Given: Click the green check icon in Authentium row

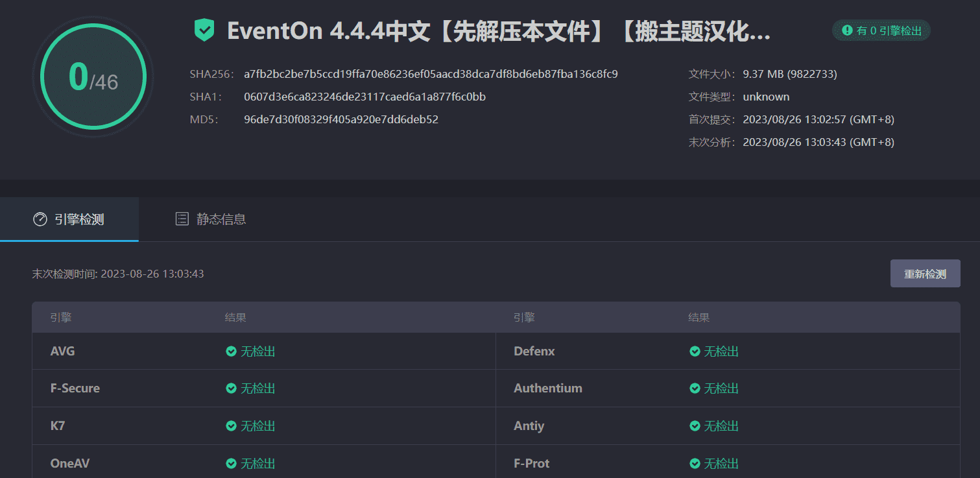Looking at the screenshot, I should 695,388.
